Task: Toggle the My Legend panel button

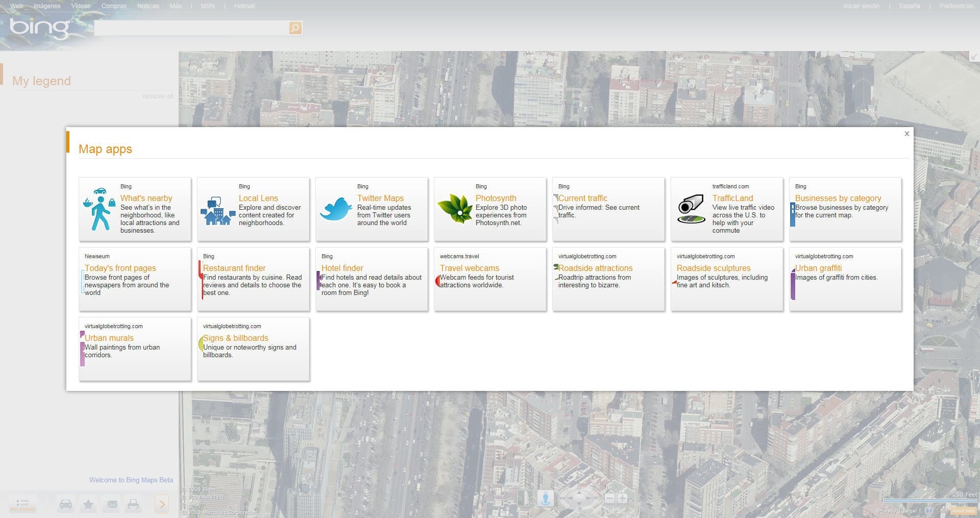Action: [x=22, y=505]
